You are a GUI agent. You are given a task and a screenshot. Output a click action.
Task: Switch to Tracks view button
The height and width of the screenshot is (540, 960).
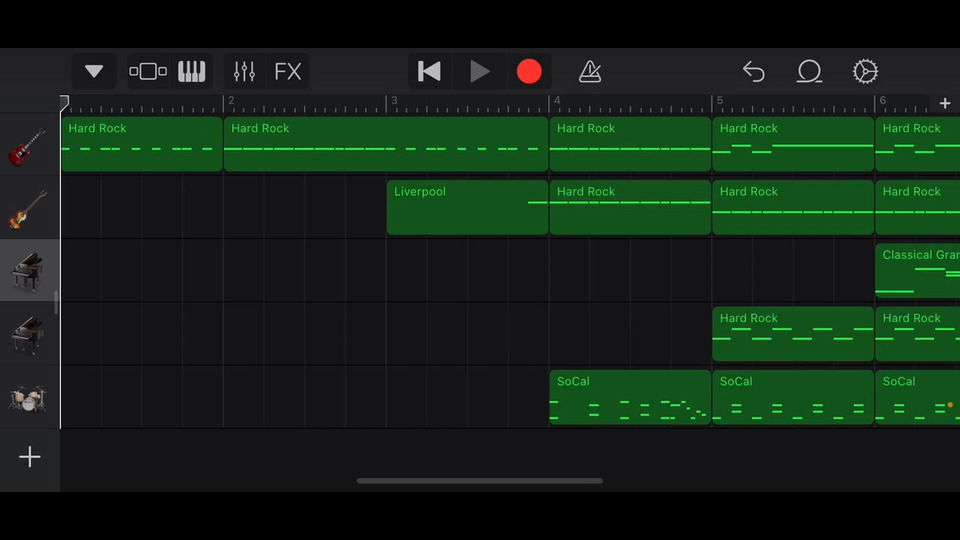[x=148, y=72]
